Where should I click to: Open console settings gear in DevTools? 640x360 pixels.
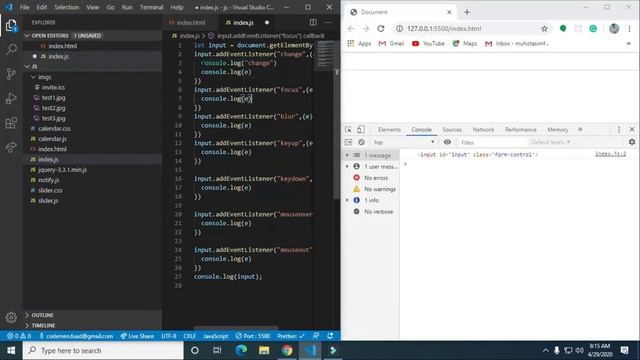pos(632,142)
